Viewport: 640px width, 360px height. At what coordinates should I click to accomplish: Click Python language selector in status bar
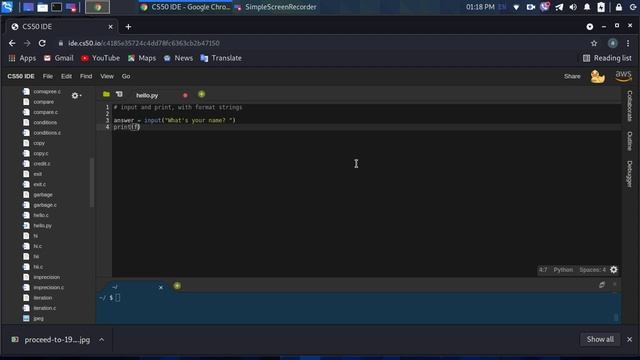(x=563, y=270)
